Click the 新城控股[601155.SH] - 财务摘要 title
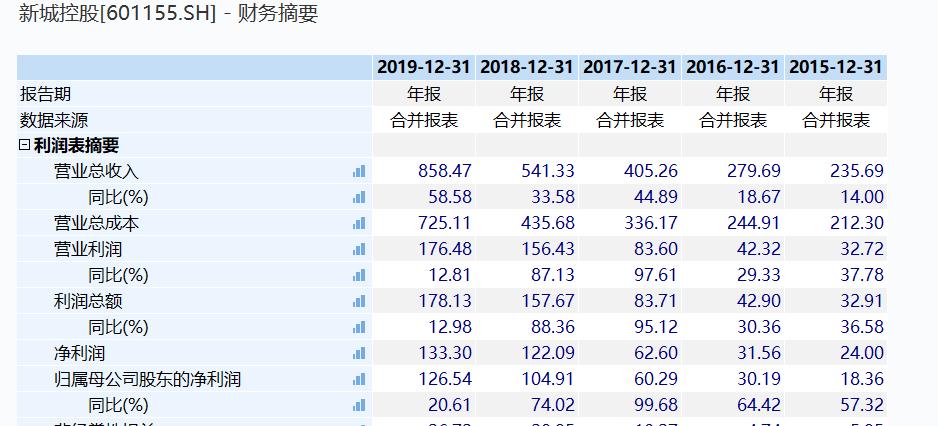Image resolution: width=938 pixels, height=426 pixels. 168,13
